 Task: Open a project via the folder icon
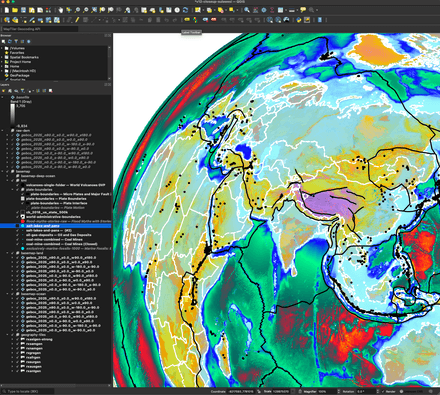pyautogui.click(x=15, y=10)
